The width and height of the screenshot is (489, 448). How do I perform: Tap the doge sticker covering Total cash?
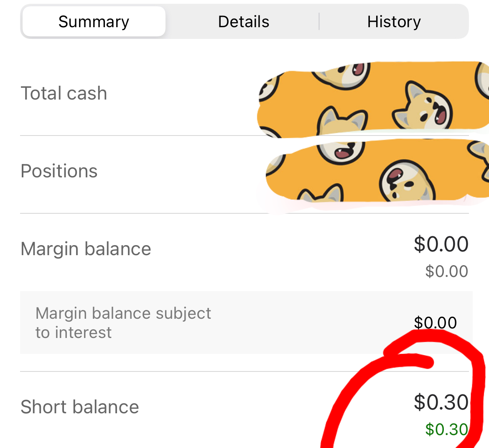point(373,100)
